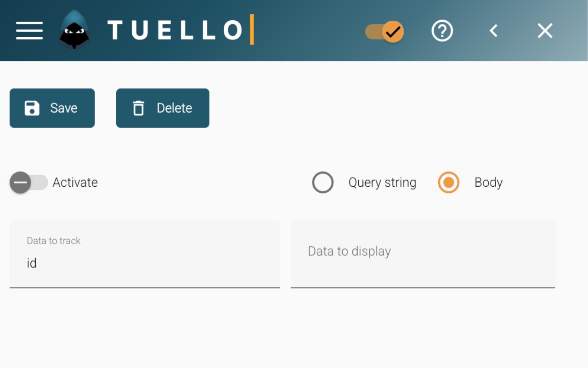Click the Data to track field
This screenshot has height=368, width=588.
145,263
